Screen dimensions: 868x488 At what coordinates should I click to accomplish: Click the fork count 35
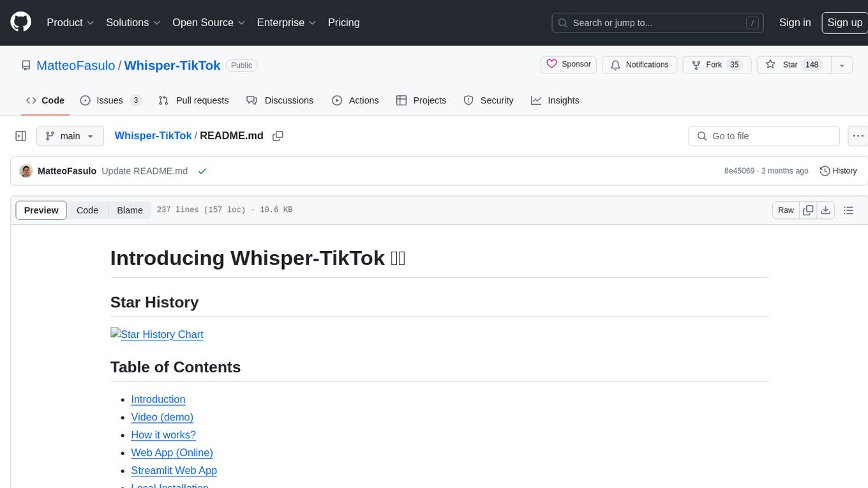(x=734, y=65)
